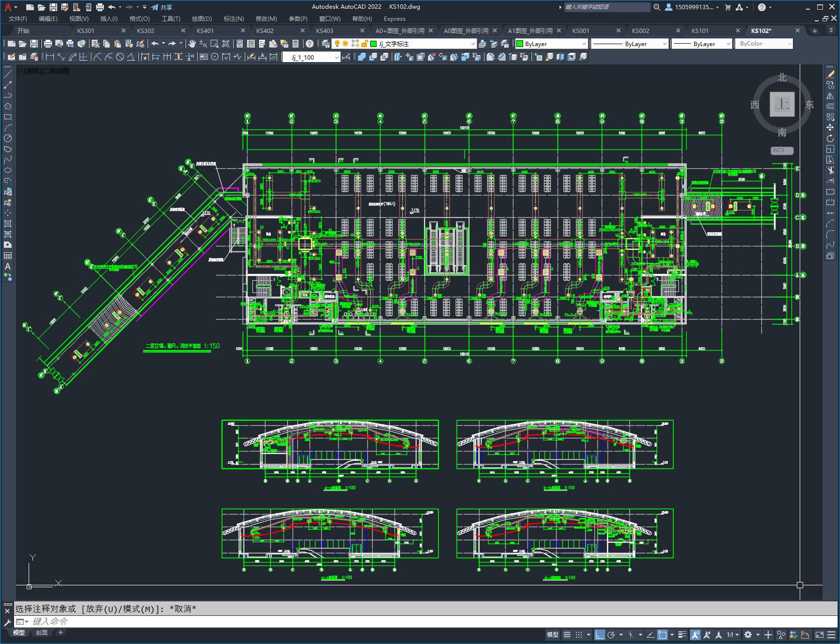Click Save icon in quick access toolbar
Viewport: 840px width, 644px height.
point(53,7)
